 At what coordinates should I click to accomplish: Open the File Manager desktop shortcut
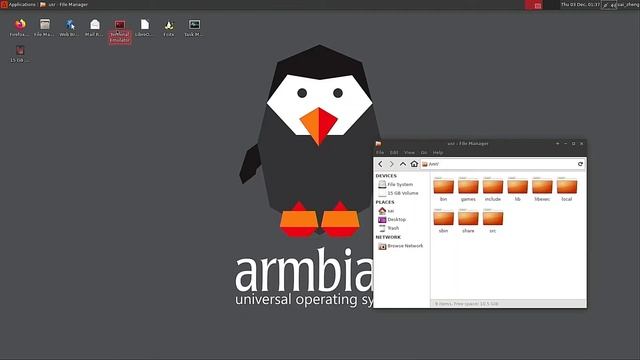(44, 28)
